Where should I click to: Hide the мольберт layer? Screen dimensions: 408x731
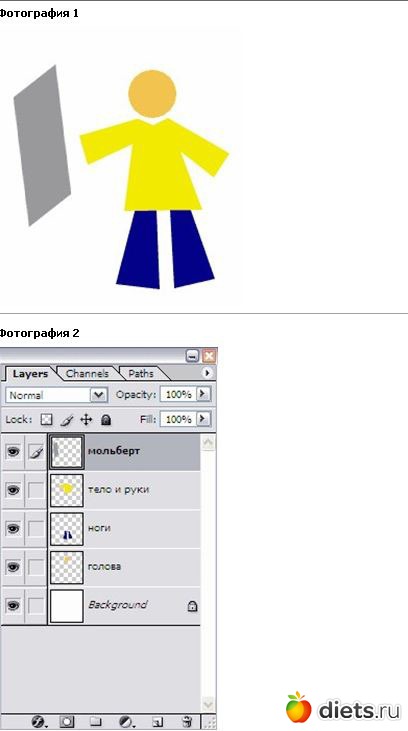tap(14, 451)
